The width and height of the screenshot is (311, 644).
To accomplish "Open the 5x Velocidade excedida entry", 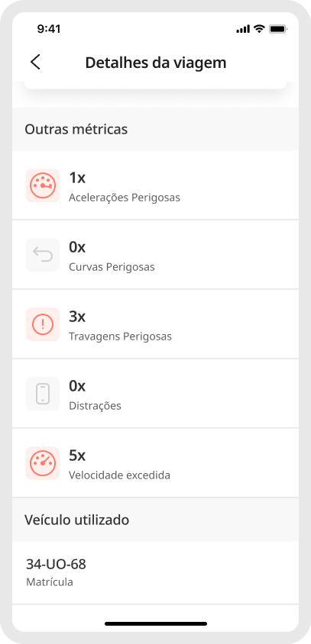I will [156, 463].
